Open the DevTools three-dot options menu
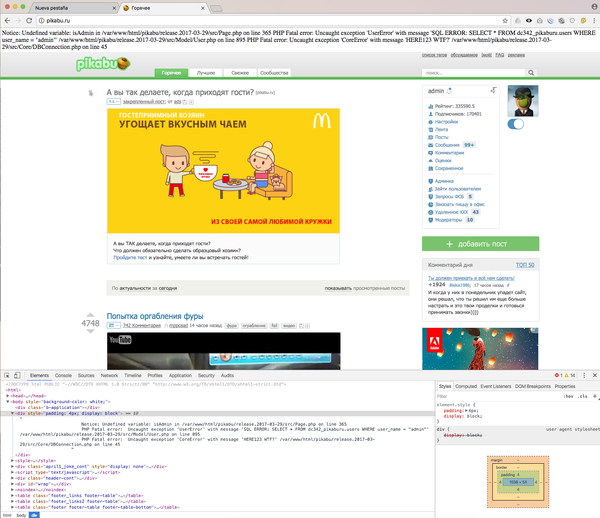This screenshot has width=600, height=518. (583, 375)
